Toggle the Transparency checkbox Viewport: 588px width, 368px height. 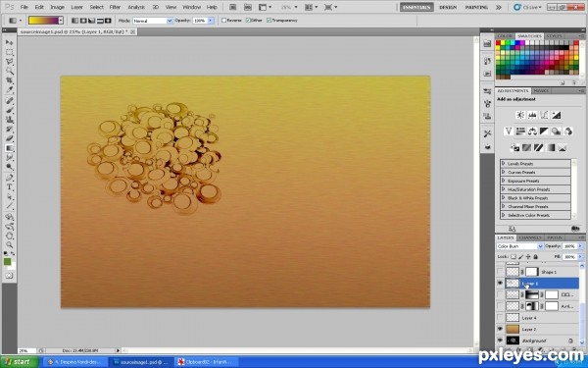(269, 21)
